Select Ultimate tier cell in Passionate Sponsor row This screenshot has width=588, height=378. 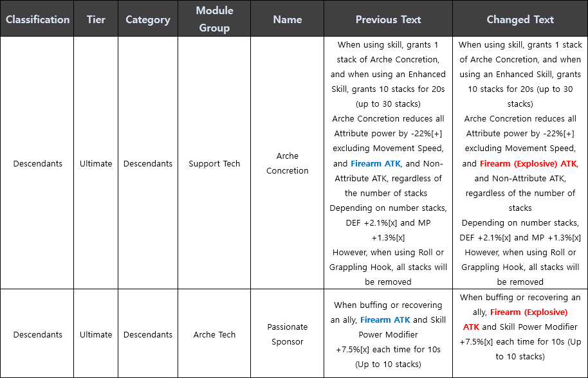coord(96,334)
